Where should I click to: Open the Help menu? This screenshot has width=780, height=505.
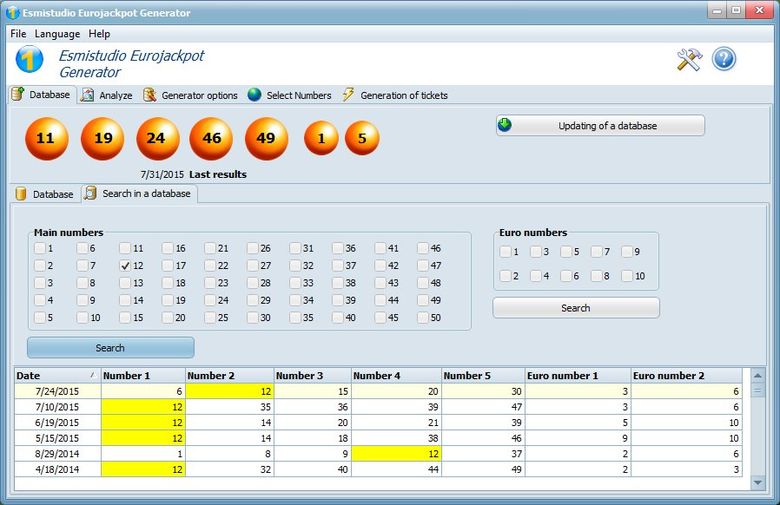pos(99,34)
